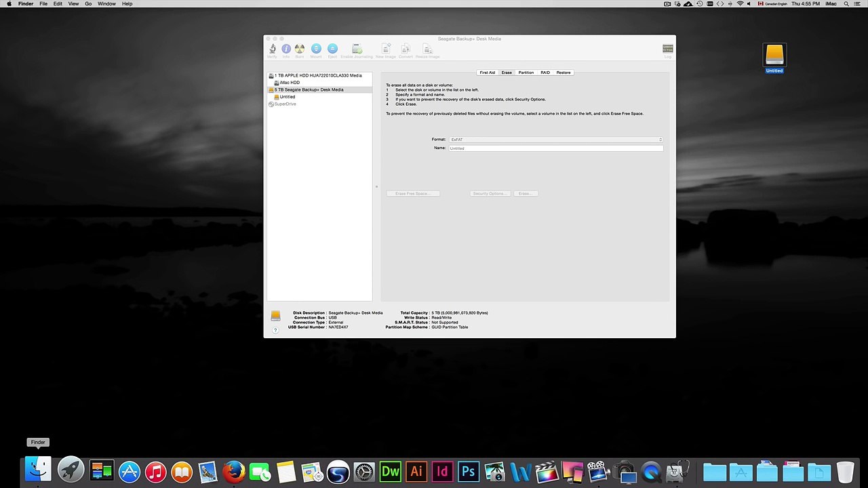This screenshot has height=488, width=868.
Task: Open the Applications folder in the Dock
Action: pyautogui.click(x=741, y=472)
